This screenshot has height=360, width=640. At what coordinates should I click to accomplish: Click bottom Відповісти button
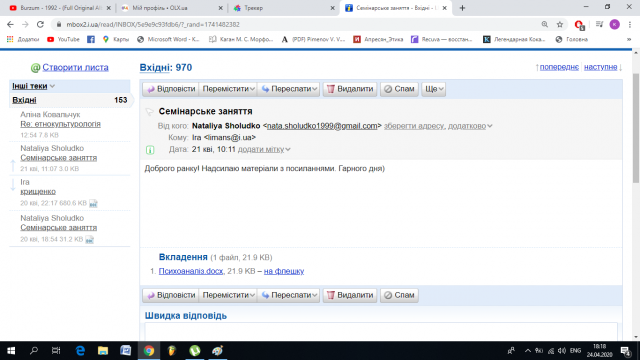pyautogui.click(x=171, y=295)
